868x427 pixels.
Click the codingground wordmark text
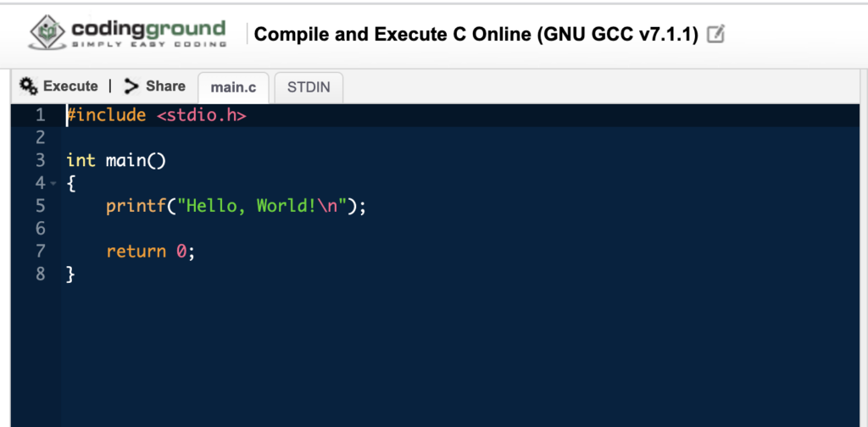pos(148,28)
